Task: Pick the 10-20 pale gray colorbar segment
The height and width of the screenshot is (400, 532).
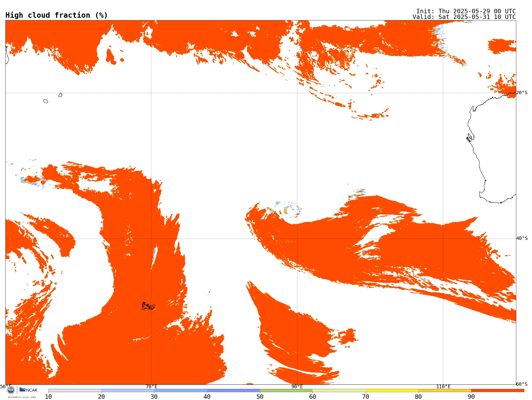Action: point(75,391)
